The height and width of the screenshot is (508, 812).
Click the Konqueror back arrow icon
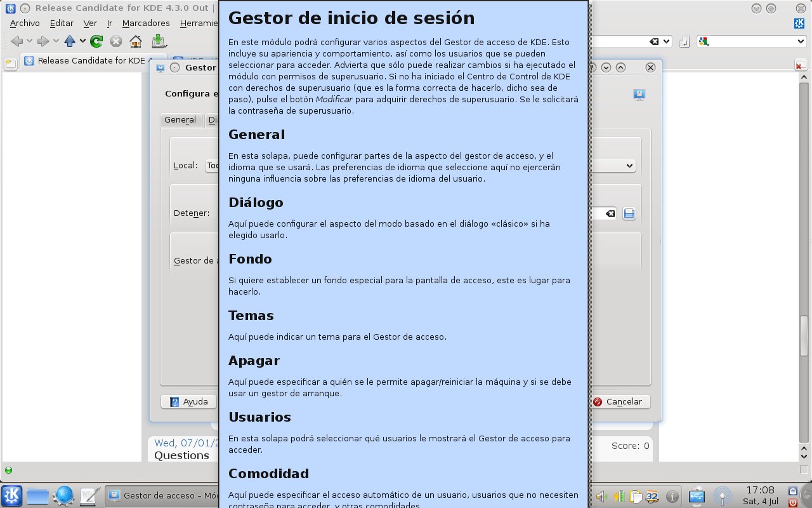click(16, 41)
